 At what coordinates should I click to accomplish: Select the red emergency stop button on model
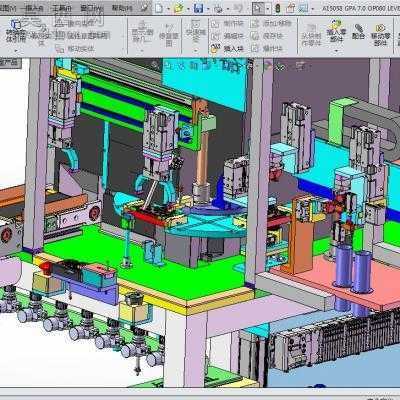click(46, 268)
